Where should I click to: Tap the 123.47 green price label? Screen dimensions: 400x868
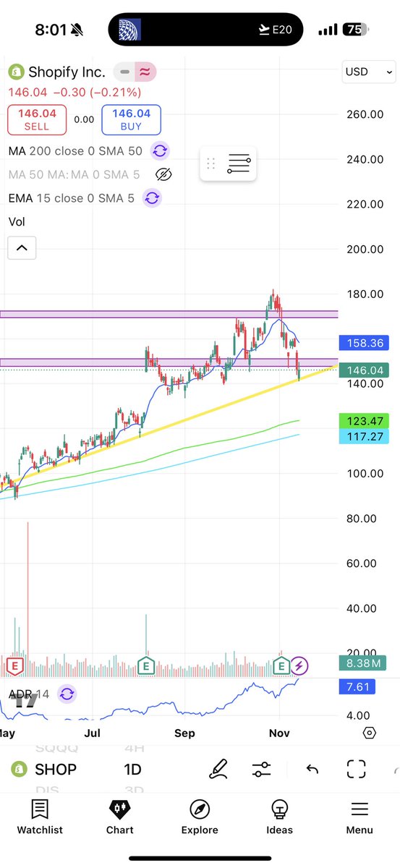click(x=364, y=421)
